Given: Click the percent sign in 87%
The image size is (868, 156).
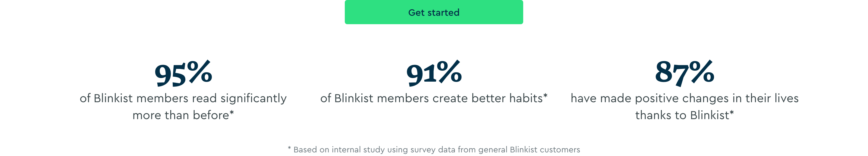Looking at the screenshot, I should [x=702, y=71].
